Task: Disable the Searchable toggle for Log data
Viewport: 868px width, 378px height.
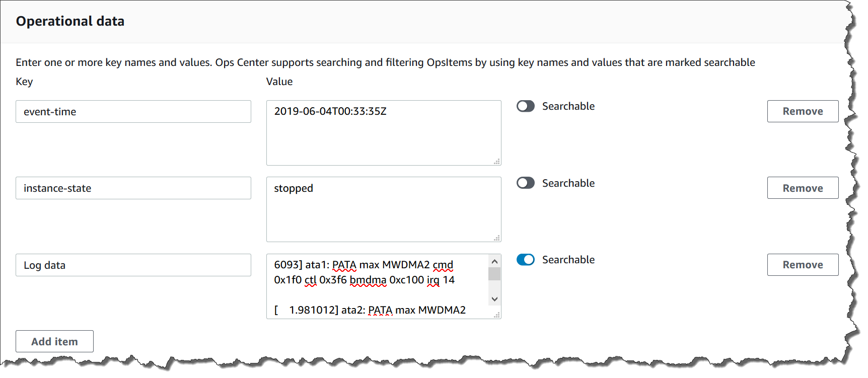Action: click(x=525, y=260)
